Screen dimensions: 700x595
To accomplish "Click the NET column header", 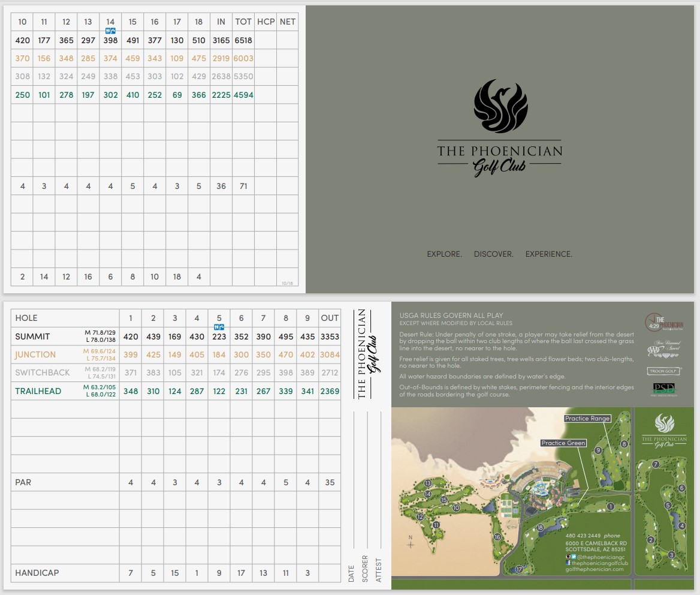I will [288, 22].
